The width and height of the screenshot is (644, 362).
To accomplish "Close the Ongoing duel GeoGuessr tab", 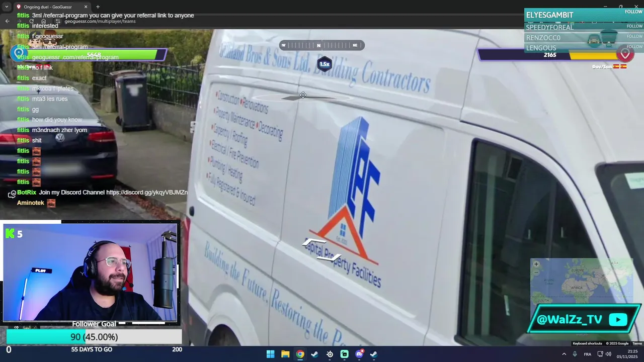I will [86, 7].
